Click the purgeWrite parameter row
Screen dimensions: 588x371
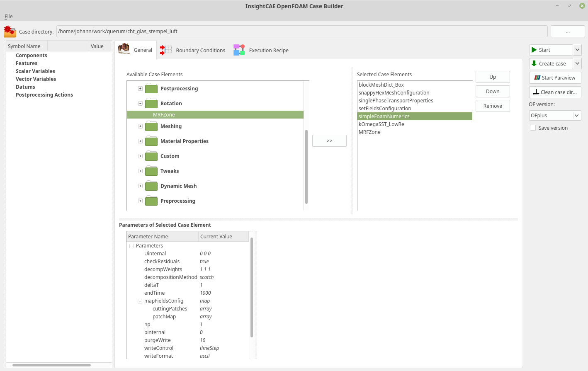coord(187,340)
